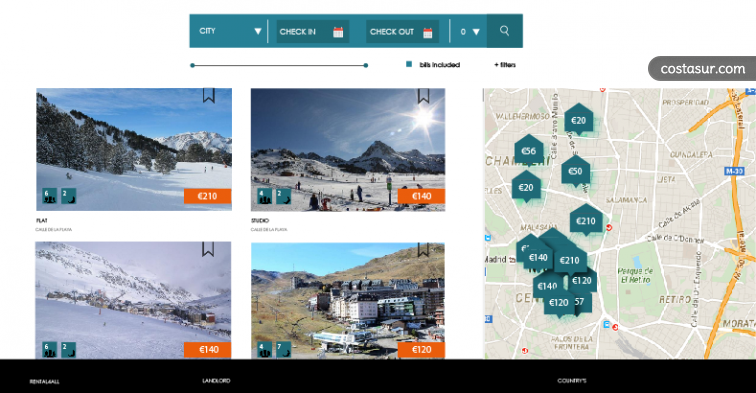Click the right handle of price slider
The height and width of the screenshot is (393, 756).
tap(366, 65)
